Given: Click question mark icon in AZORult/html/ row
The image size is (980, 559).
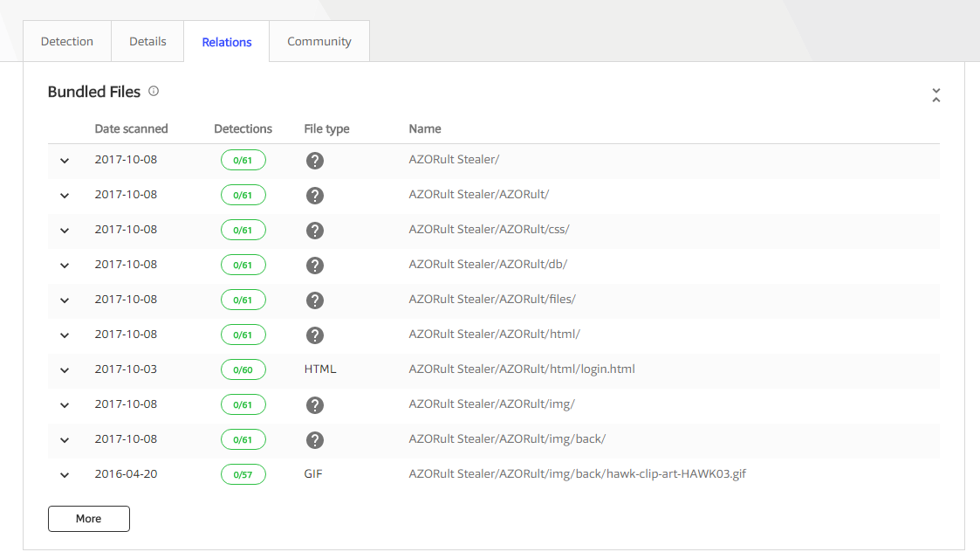Looking at the screenshot, I should (x=315, y=335).
